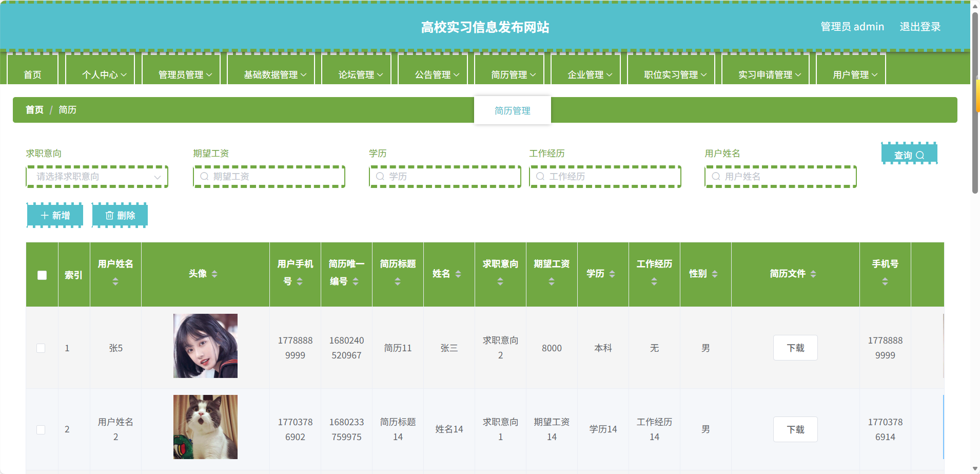Download resume file for 用户姓名2 row
Screen dimensions: 980x474
(795, 429)
